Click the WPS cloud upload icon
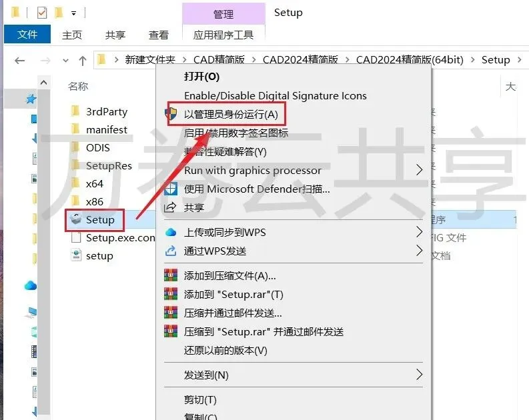Screen dimensions: 529x420 (x=171, y=232)
